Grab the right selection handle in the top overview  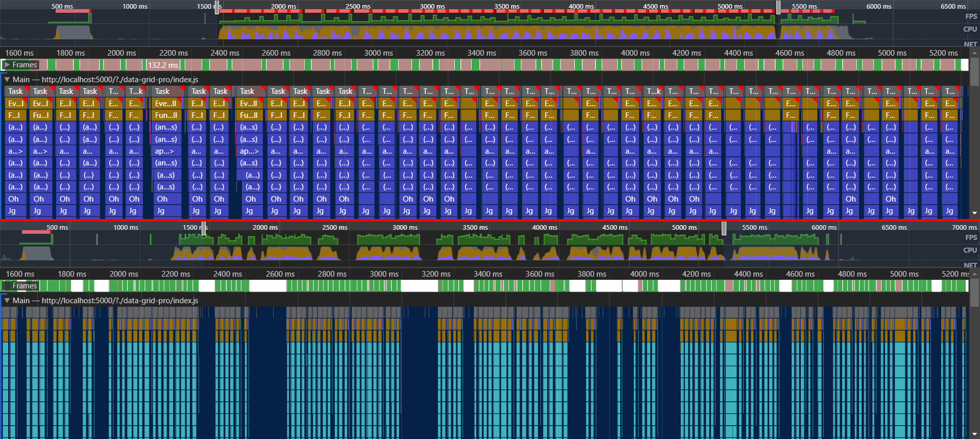pyautogui.click(x=778, y=7)
